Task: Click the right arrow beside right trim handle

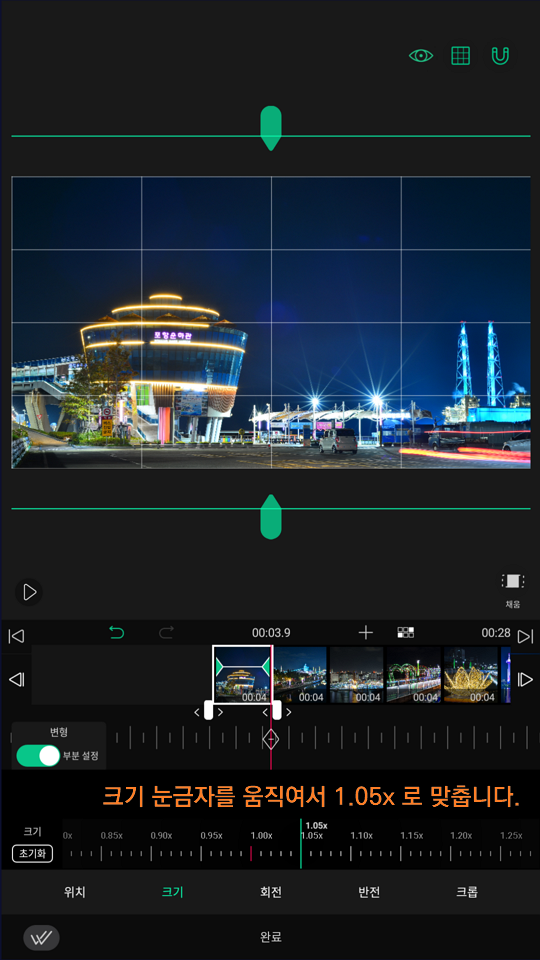Action: 288,713
